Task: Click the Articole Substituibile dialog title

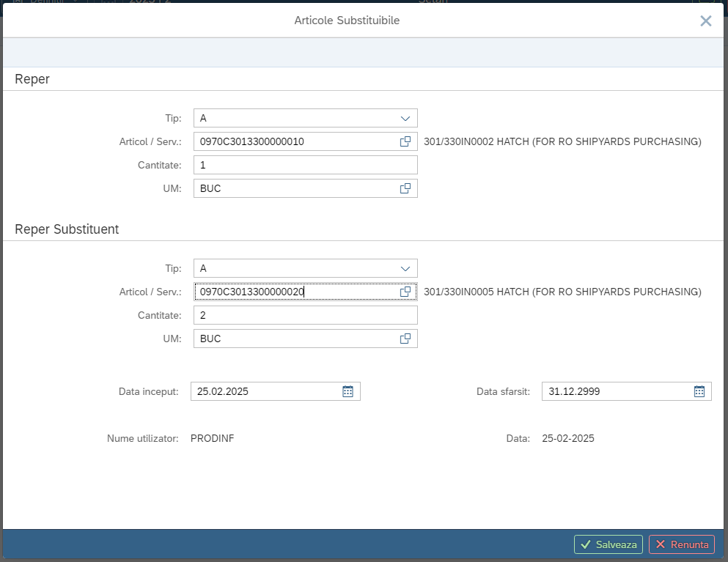Action: (347, 21)
